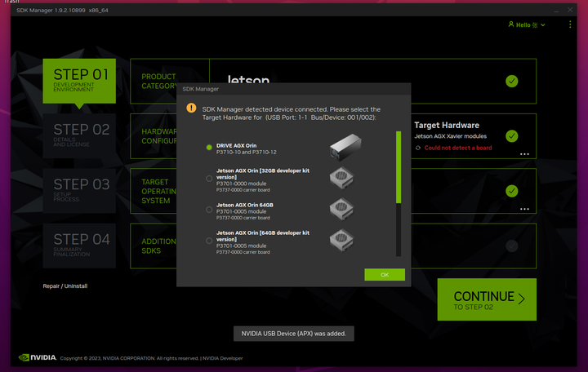Click the P3701-0000 module text

[x=241, y=184]
